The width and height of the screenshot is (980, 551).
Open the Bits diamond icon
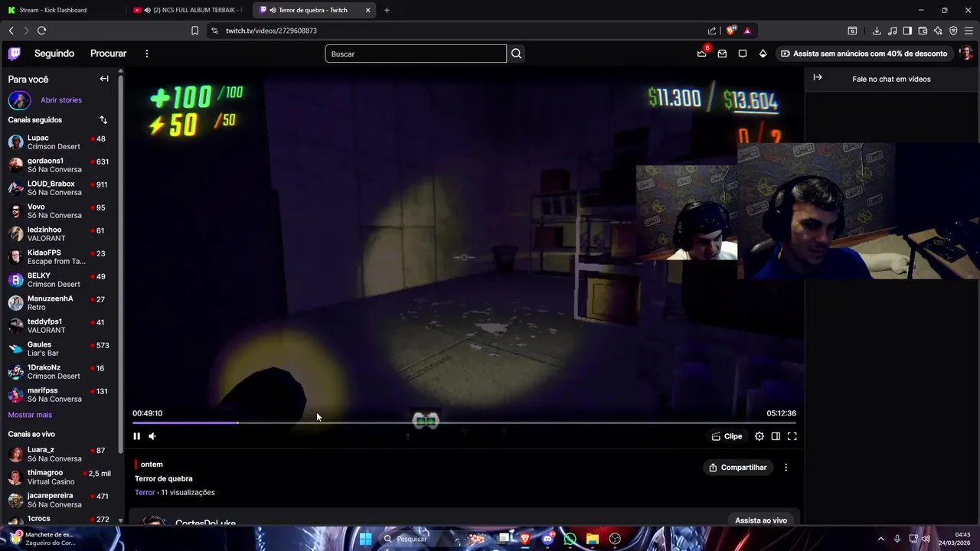point(763,54)
